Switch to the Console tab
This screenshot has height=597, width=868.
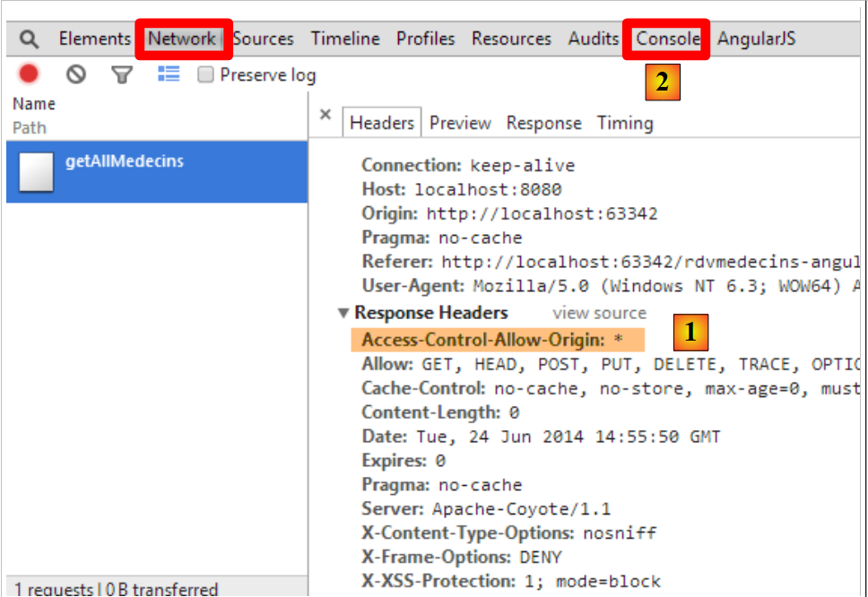pos(667,39)
